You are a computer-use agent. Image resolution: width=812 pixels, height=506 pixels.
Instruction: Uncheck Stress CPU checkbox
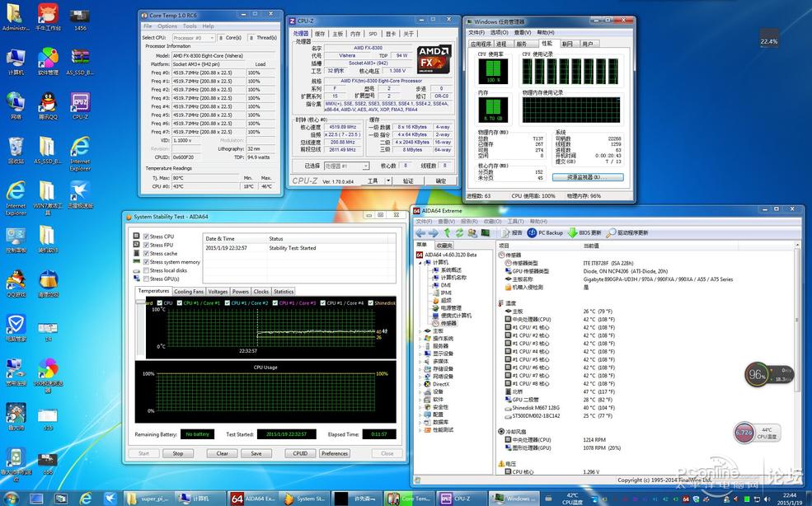coord(146,237)
